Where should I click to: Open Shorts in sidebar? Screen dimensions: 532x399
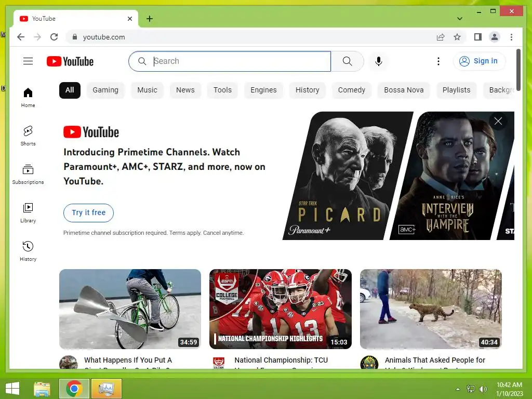pos(28,136)
